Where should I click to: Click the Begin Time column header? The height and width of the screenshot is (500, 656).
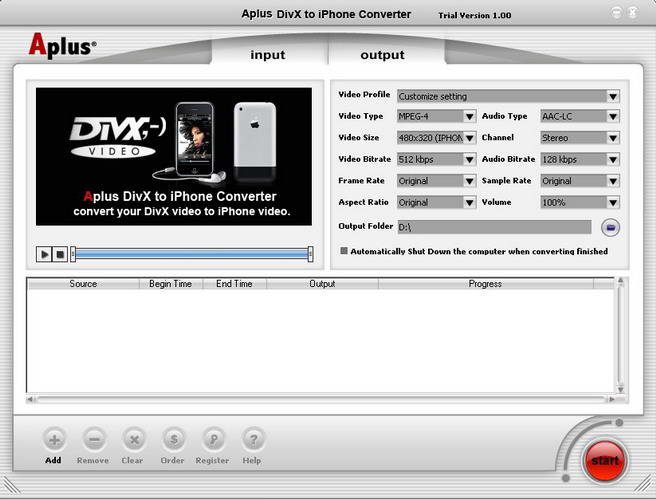(170, 284)
